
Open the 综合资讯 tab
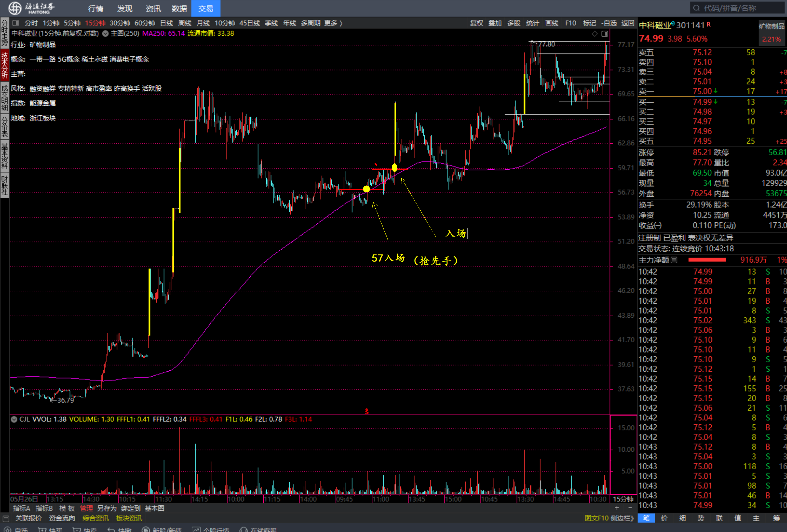95,518
